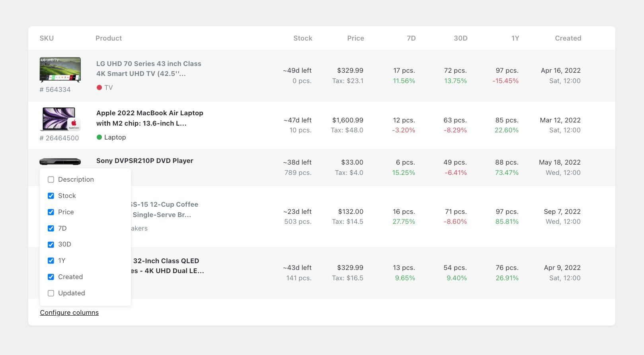Open the Sony DVPSR210P DVD Player title
Screen dimensions: 644x355
coord(145,161)
